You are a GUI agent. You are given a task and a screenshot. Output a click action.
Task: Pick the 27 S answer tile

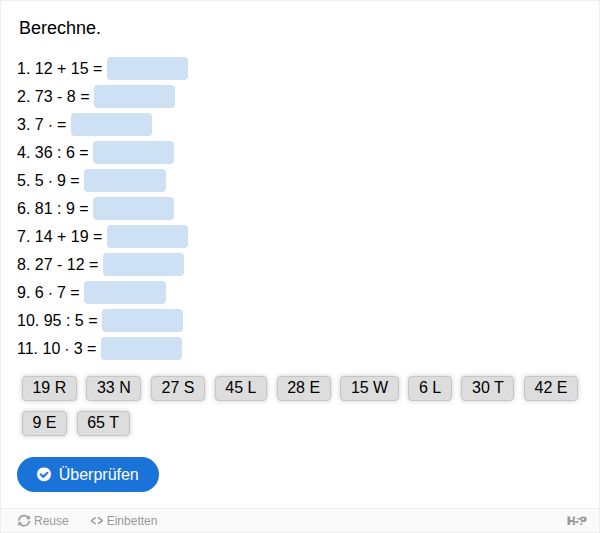pos(178,388)
